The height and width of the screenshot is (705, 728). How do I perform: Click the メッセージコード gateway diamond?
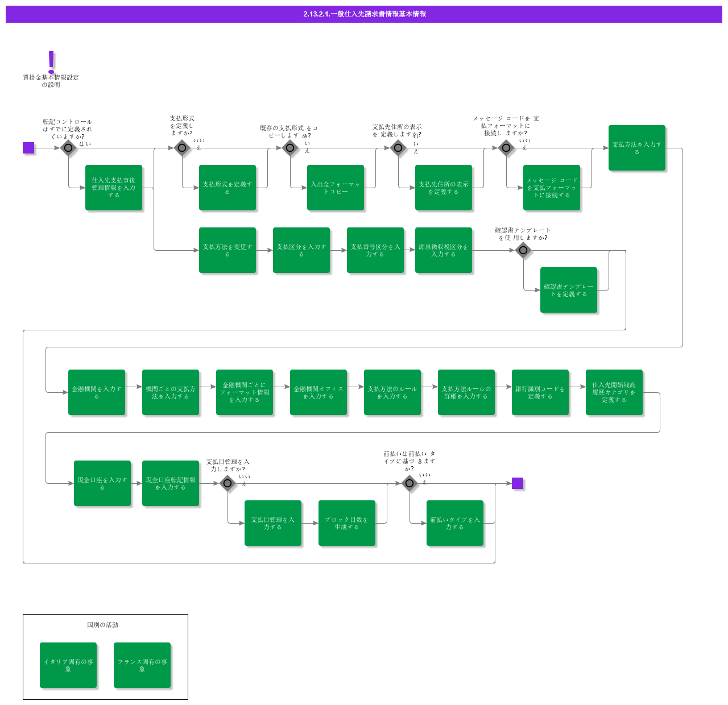pos(506,148)
